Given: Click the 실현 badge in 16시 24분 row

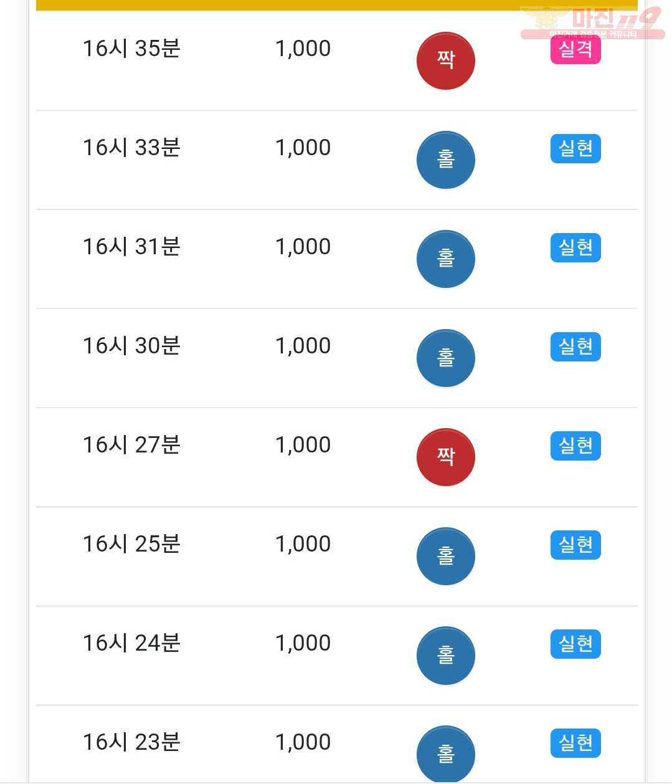Looking at the screenshot, I should click(575, 644).
